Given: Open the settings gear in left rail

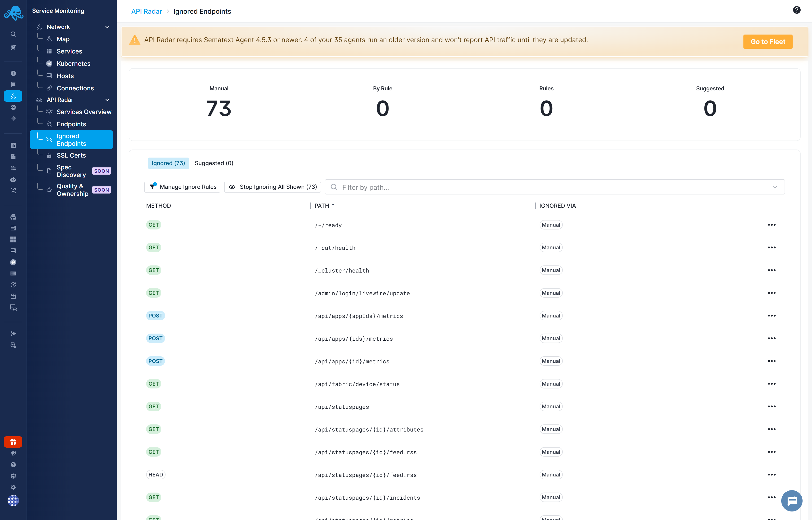Looking at the screenshot, I should pyautogui.click(x=13, y=487).
